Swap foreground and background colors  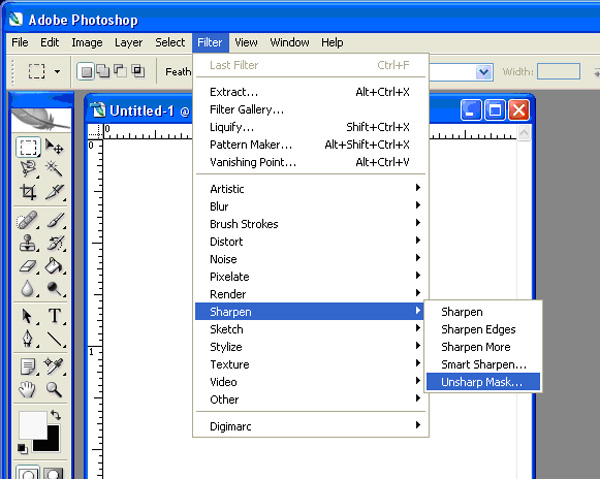55,414
